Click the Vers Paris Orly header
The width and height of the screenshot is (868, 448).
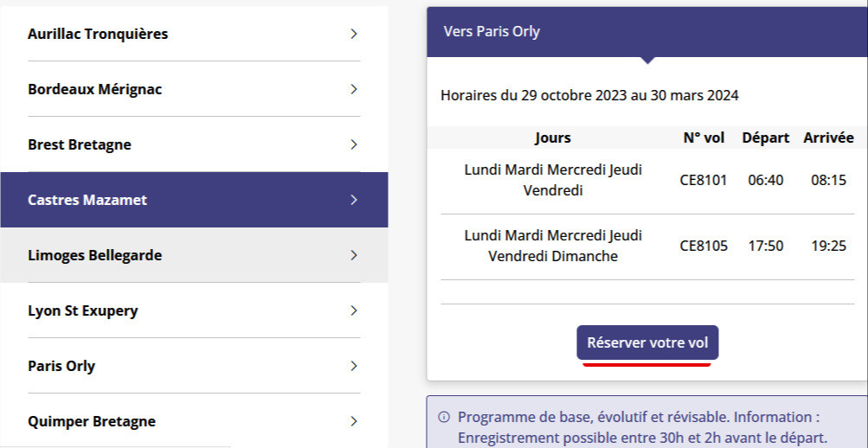pyautogui.click(x=647, y=31)
